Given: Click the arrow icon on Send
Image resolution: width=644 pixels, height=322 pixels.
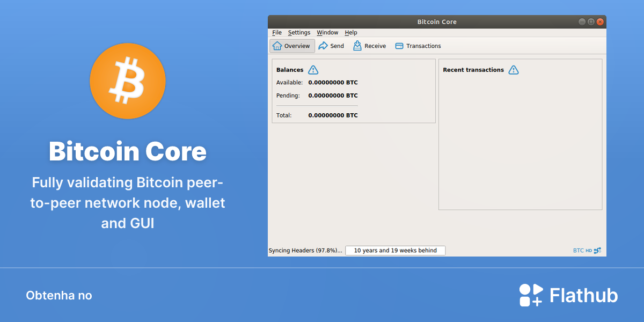Looking at the screenshot, I should [x=323, y=46].
